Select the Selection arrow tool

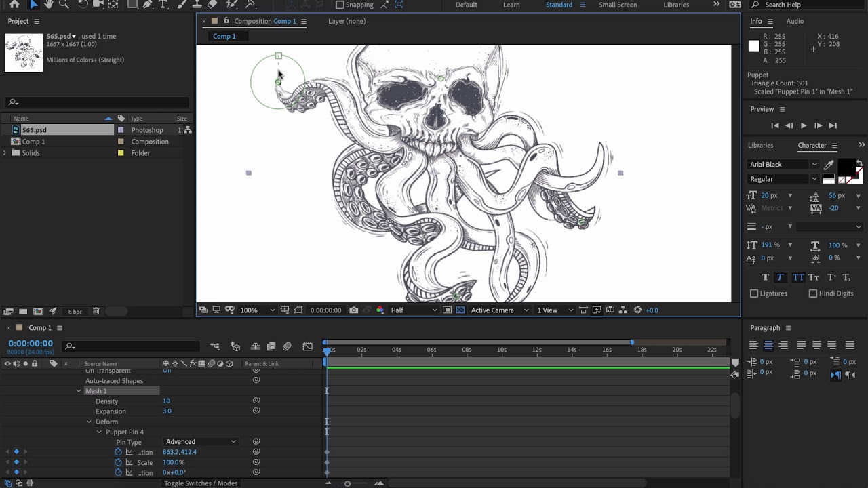point(33,5)
